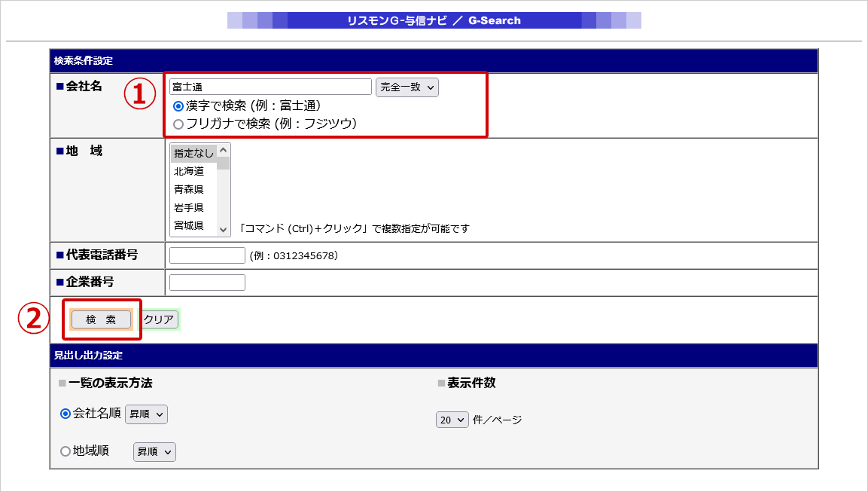Choose 地域順 sorting radio button
This screenshot has width=868, height=492.
click(x=65, y=451)
